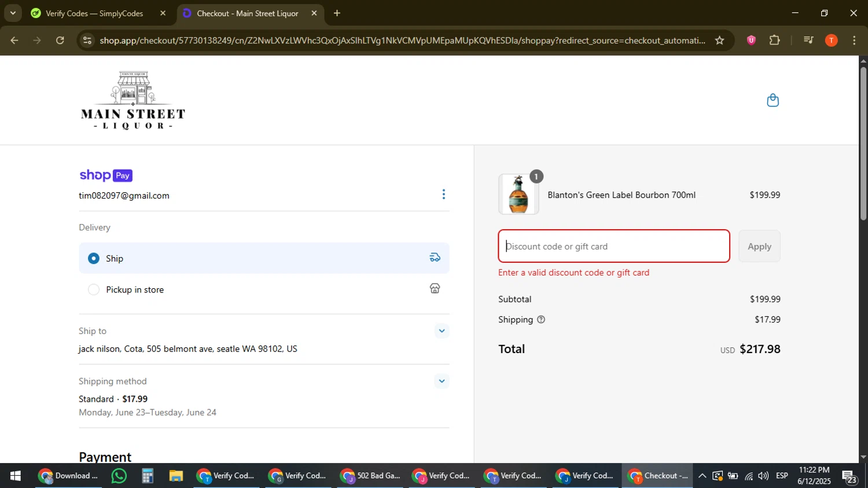Screen dimensions: 868x488
Task: Open the clock showing 11:22 PM
Action: coord(814,476)
